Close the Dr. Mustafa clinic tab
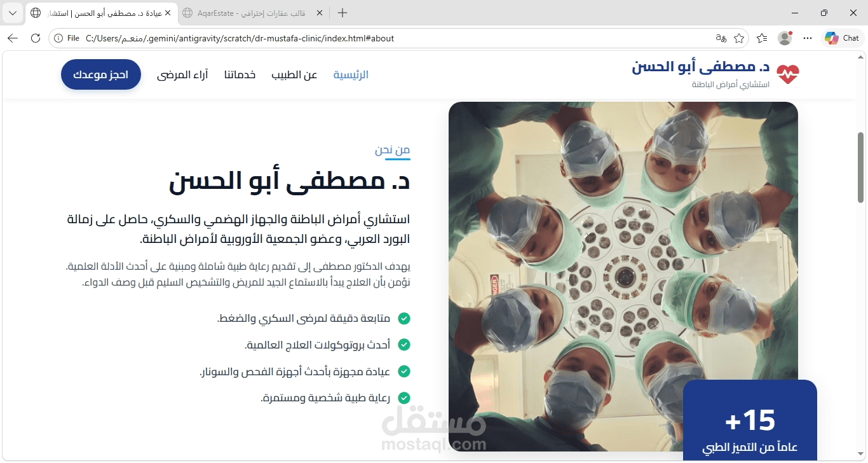 click(x=167, y=13)
